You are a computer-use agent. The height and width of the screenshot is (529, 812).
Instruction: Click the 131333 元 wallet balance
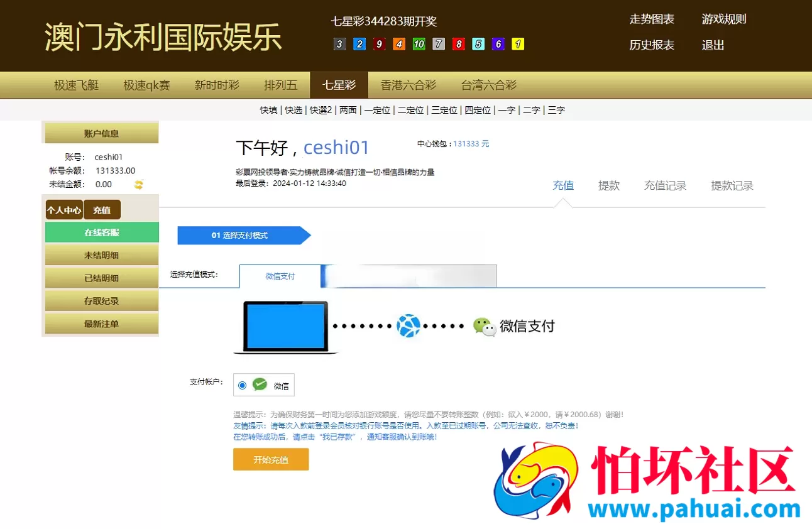tap(471, 144)
